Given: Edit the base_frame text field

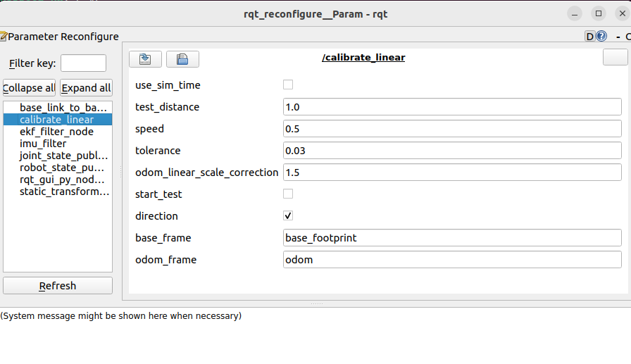Looking at the screenshot, I should [x=452, y=238].
